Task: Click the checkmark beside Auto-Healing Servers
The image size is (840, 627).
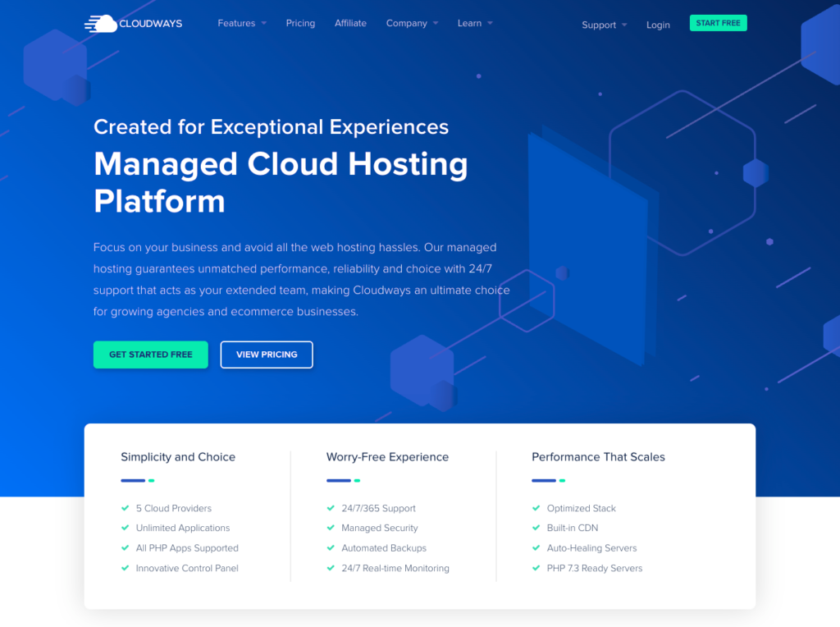Action: pyautogui.click(x=536, y=547)
